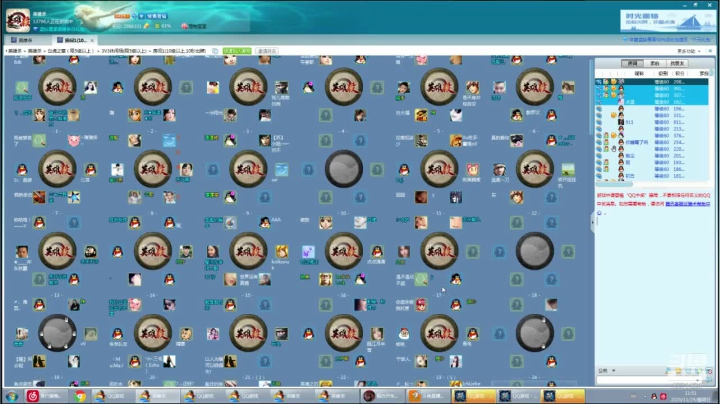Viewport: 720px width, 404px height.
Task: Click table 15's 英雄杀 emblem
Action: pyautogui.click(x=248, y=251)
